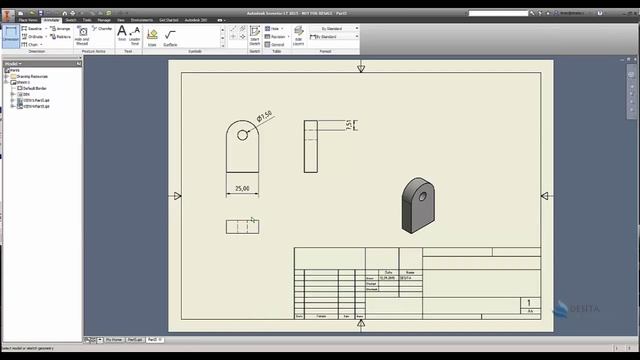The image size is (640, 360).
Task: Click the Help question mark icon
Action: pyautogui.click(x=600, y=13)
